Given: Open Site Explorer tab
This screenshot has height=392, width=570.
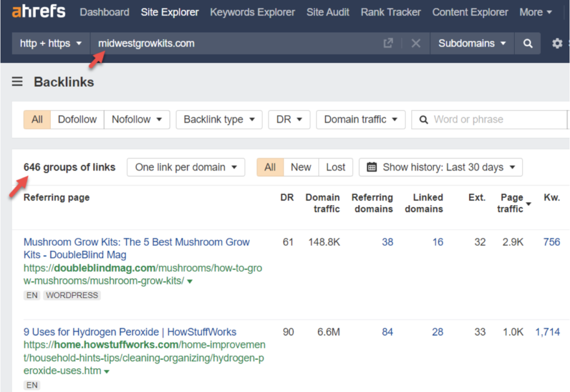Looking at the screenshot, I should [170, 12].
